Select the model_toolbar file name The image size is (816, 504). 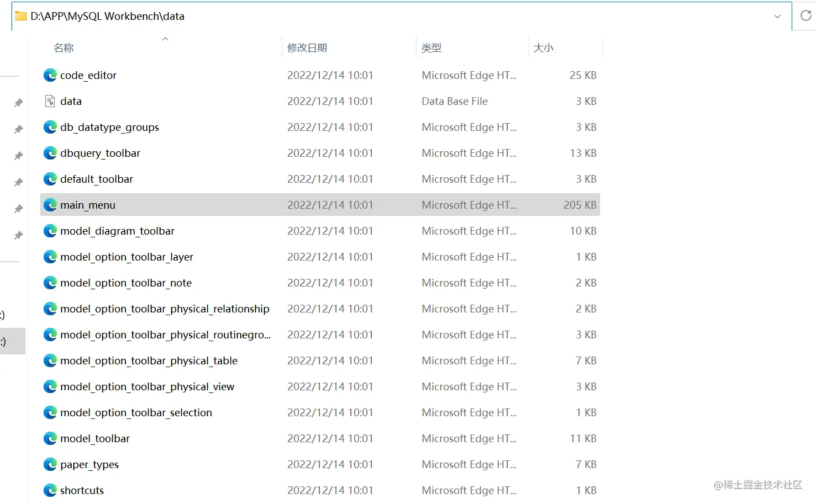pos(95,438)
